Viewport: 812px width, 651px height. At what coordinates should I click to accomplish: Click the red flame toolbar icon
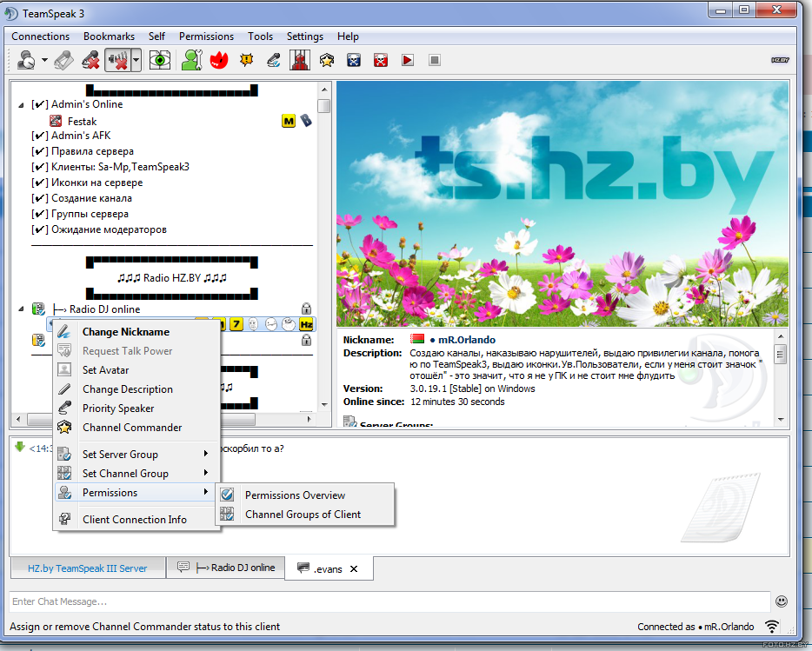219,61
